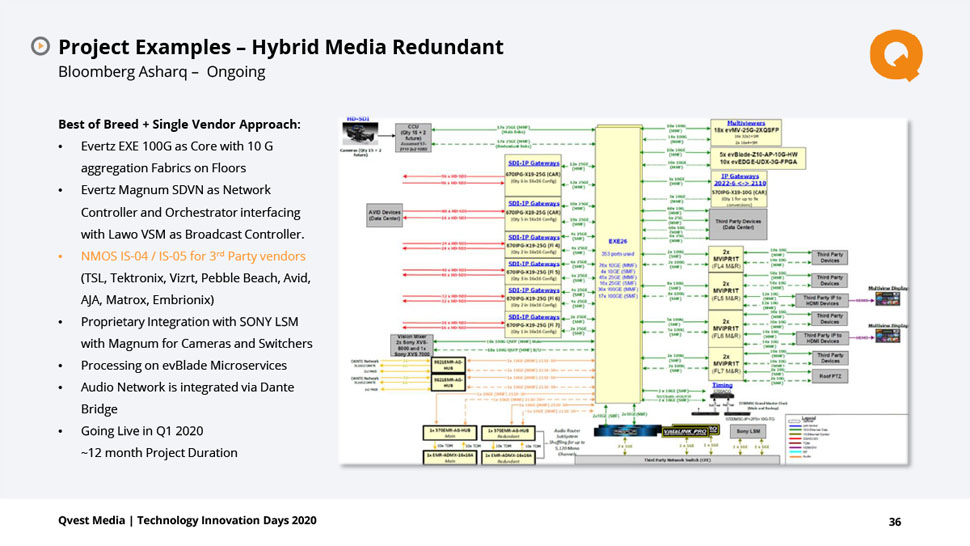The height and width of the screenshot is (546, 970).
Task: Click the bullet 'Evertz Magnum SDVN as Network'
Action: pos(176,190)
